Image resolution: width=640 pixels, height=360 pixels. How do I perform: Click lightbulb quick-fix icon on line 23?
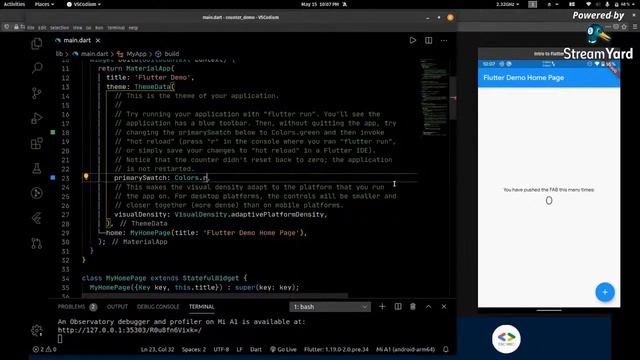pyautogui.click(x=86, y=177)
